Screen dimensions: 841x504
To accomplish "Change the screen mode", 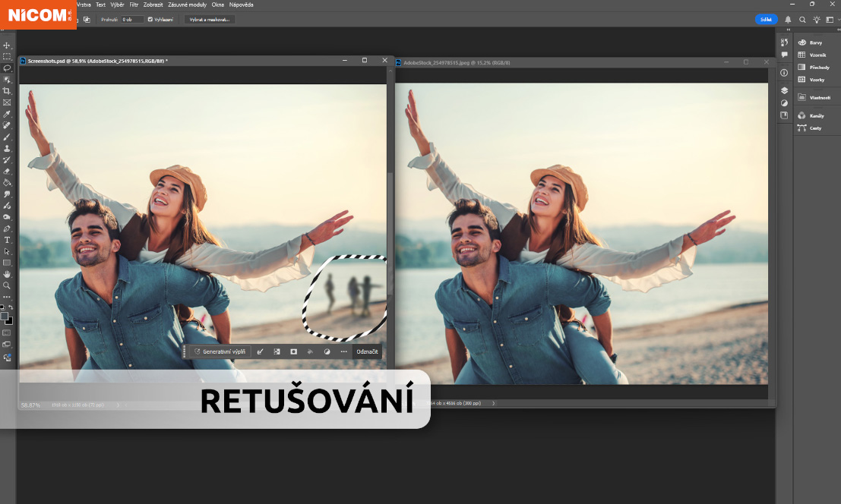I will point(7,345).
